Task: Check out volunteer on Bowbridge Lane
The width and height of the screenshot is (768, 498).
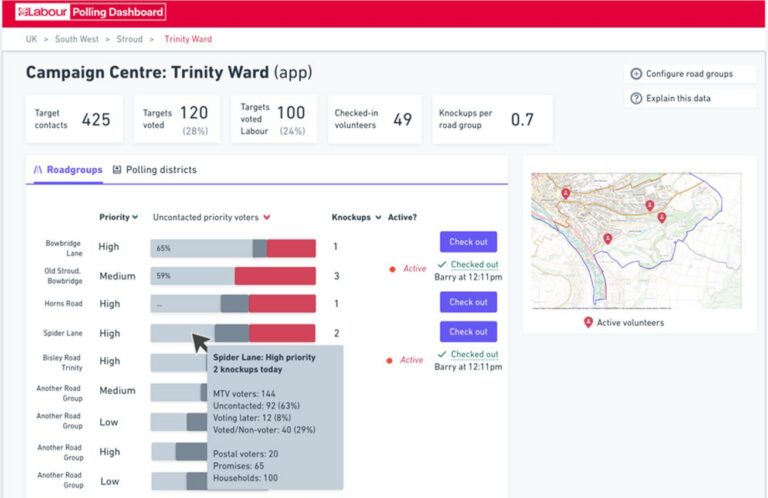Action: coord(468,242)
